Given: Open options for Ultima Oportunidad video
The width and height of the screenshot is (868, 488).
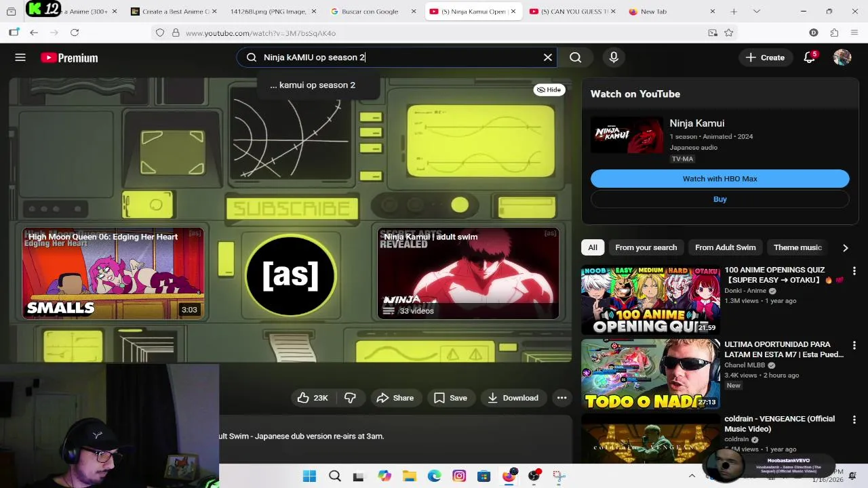Looking at the screenshot, I should coord(854,346).
